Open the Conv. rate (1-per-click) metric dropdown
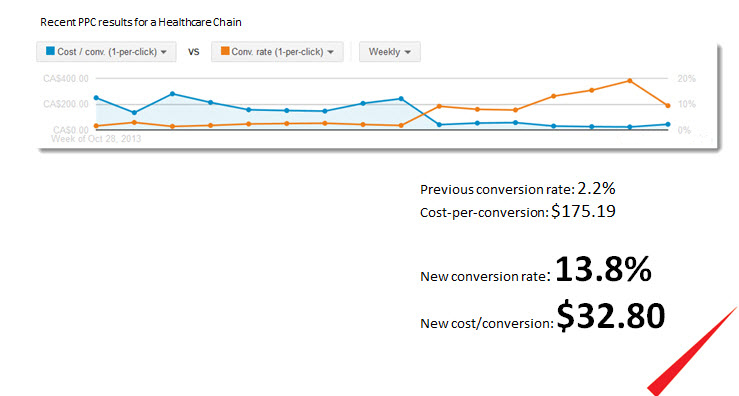The image size is (739, 396). point(277,52)
